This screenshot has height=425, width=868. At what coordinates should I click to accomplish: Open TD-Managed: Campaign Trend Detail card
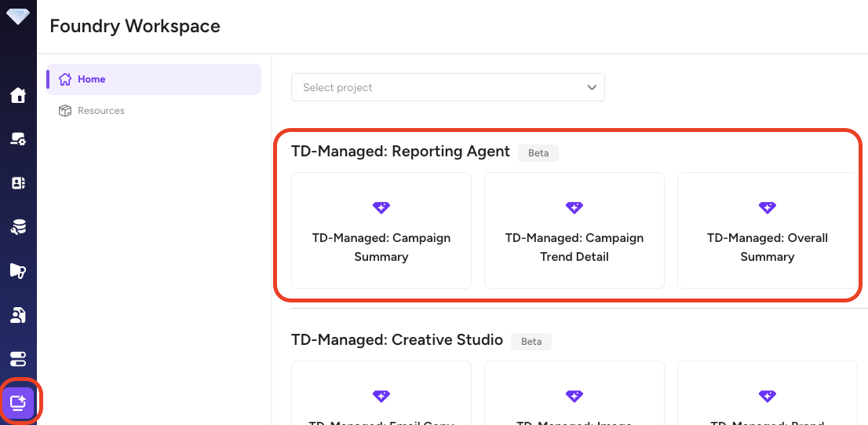(574, 230)
